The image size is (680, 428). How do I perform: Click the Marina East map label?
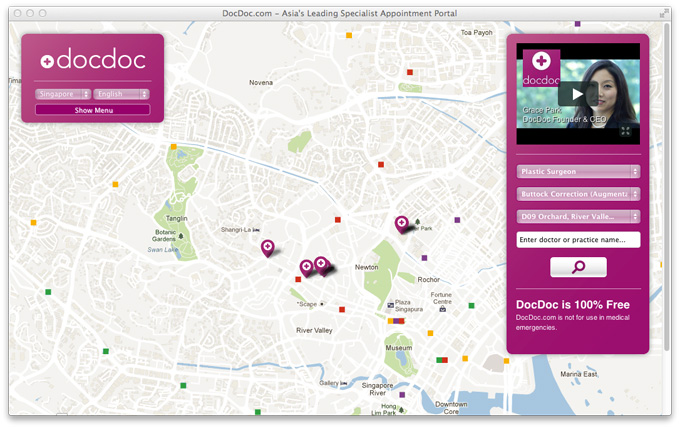coord(579,374)
